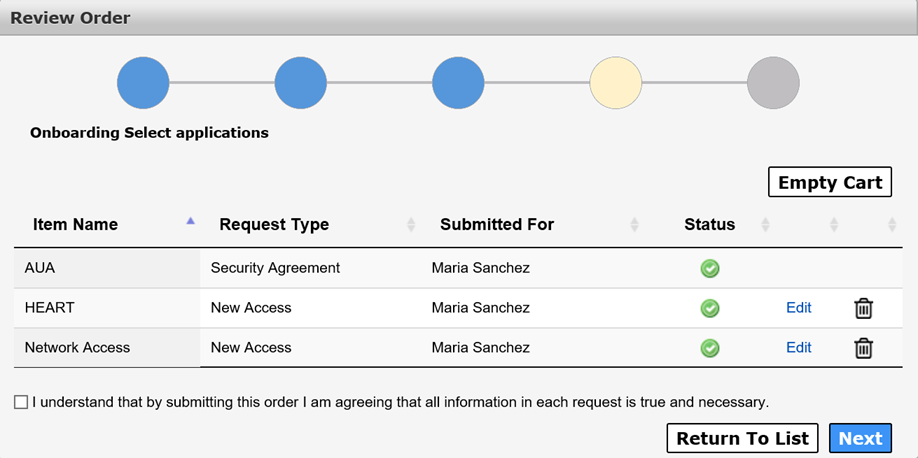
Task: Click the blue Next button
Action: tap(861, 438)
